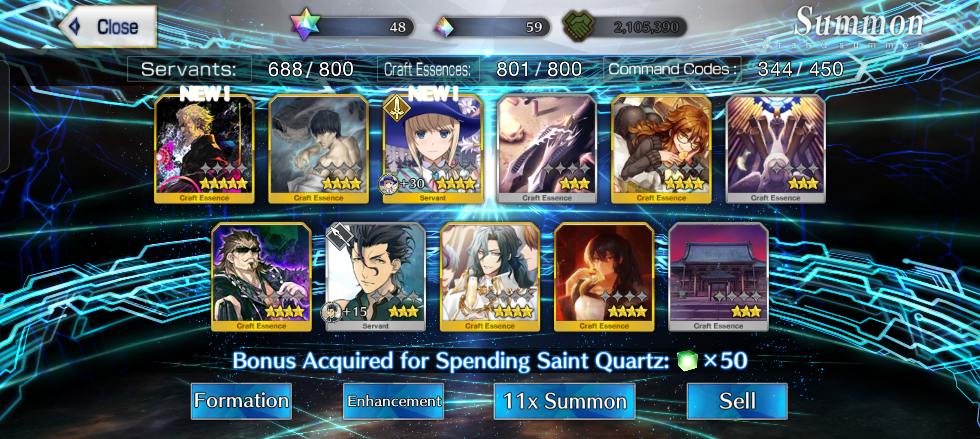This screenshot has height=439, width=980.
Task: Open the Formation menu
Action: [x=241, y=401]
